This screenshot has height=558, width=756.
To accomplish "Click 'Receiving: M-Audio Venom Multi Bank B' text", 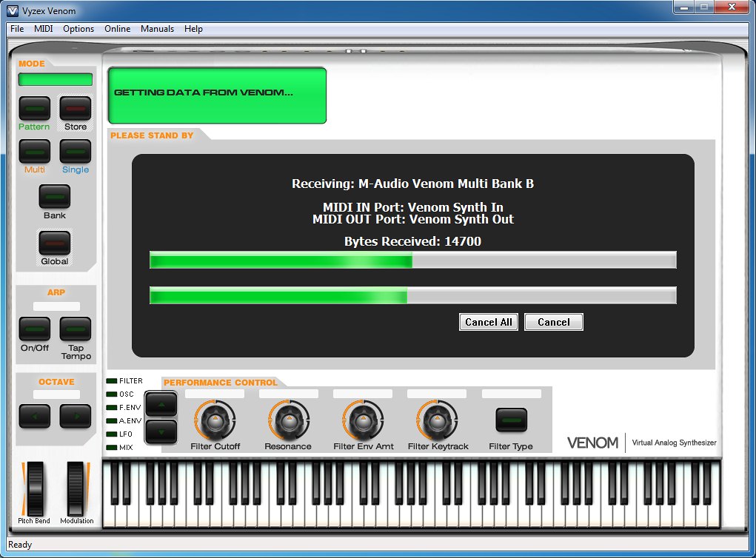I will pyautogui.click(x=412, y=184).
